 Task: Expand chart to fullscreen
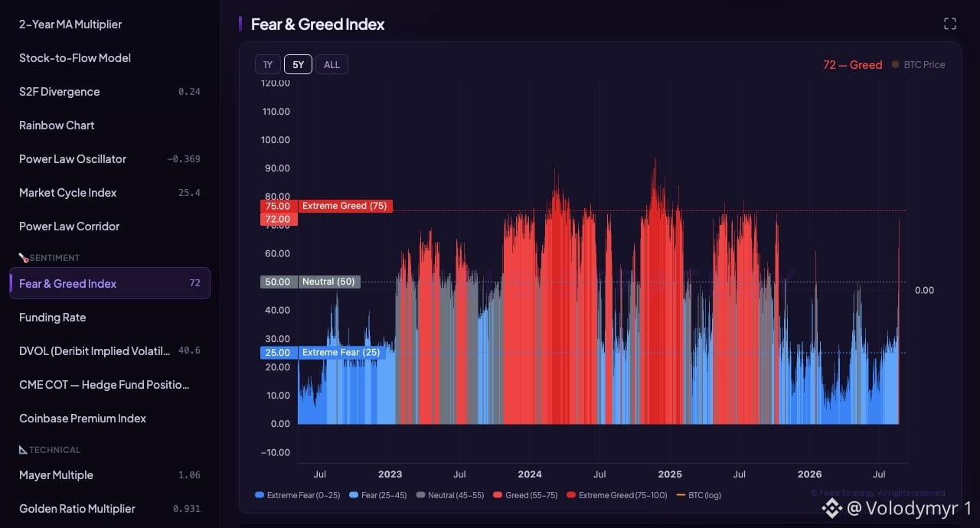pos(950,24)
